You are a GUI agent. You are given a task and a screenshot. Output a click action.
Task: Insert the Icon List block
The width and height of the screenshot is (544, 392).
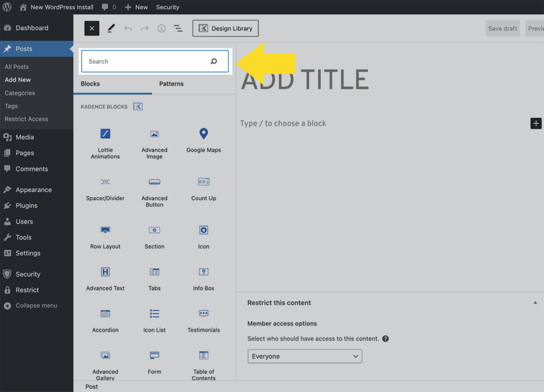coord(155,321)
